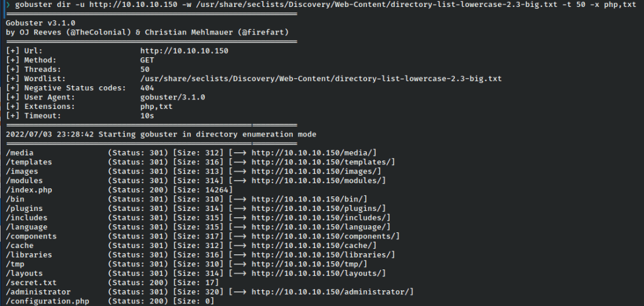Open the http://10.10.10.150/layouts/ URL
This screenshot has width=644, height=306.
pos(319,274)
